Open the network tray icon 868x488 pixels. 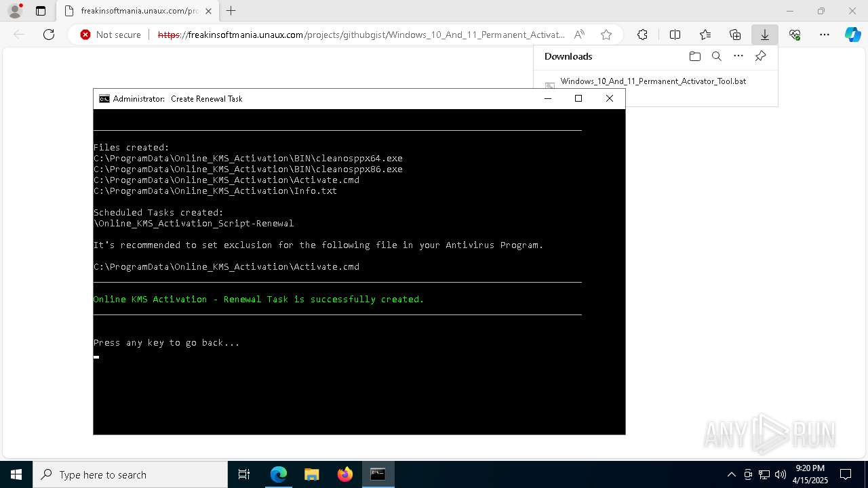[x=764, y=474]
